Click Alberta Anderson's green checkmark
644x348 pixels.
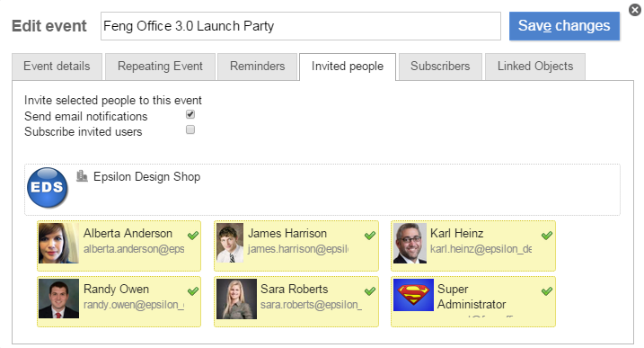193,236
